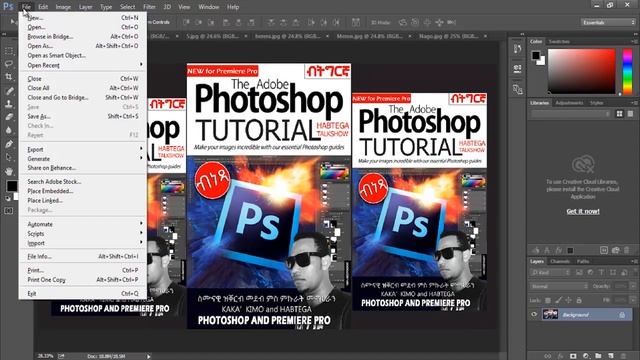Expand the Automate submenu

pyautogui.click(x=83, y=224)
